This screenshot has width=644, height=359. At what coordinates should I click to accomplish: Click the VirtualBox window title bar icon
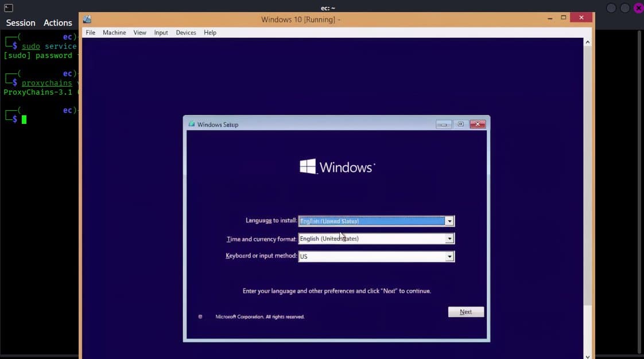(x=87, y=19)
